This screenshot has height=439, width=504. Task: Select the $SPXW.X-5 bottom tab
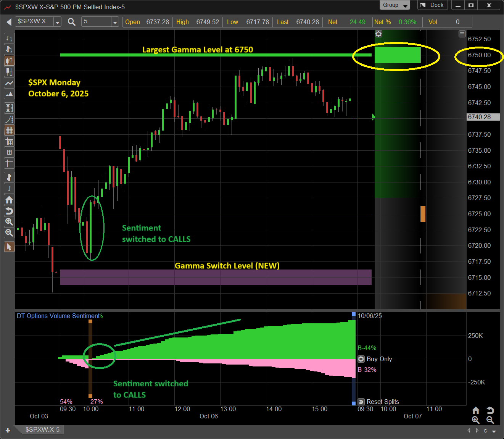(x=42, y=430)
